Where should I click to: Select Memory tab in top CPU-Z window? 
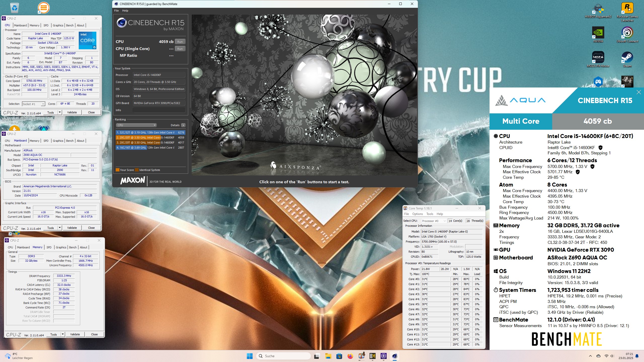(34, 25)
